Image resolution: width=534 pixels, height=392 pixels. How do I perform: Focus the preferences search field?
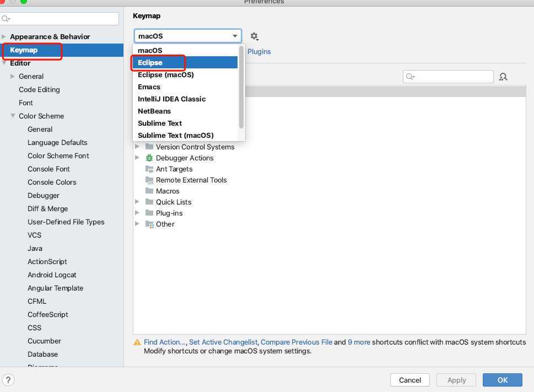60,19
